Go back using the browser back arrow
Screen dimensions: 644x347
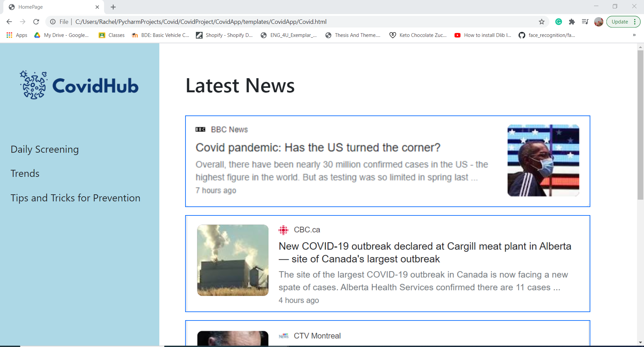pos(9,22)
